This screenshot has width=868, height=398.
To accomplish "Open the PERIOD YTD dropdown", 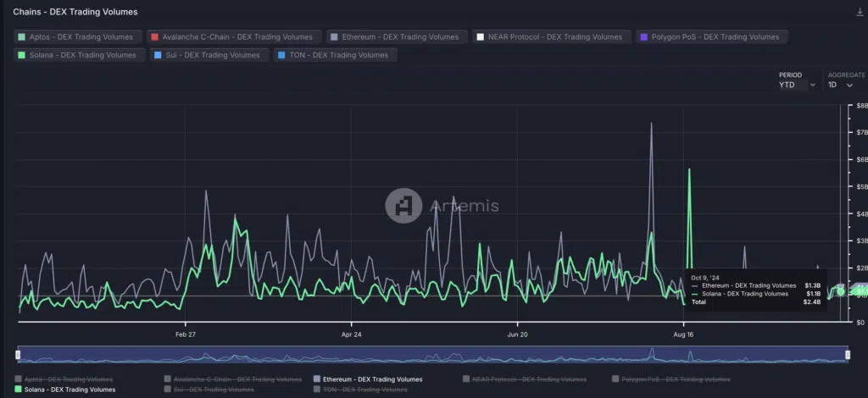I will (797, 86).
